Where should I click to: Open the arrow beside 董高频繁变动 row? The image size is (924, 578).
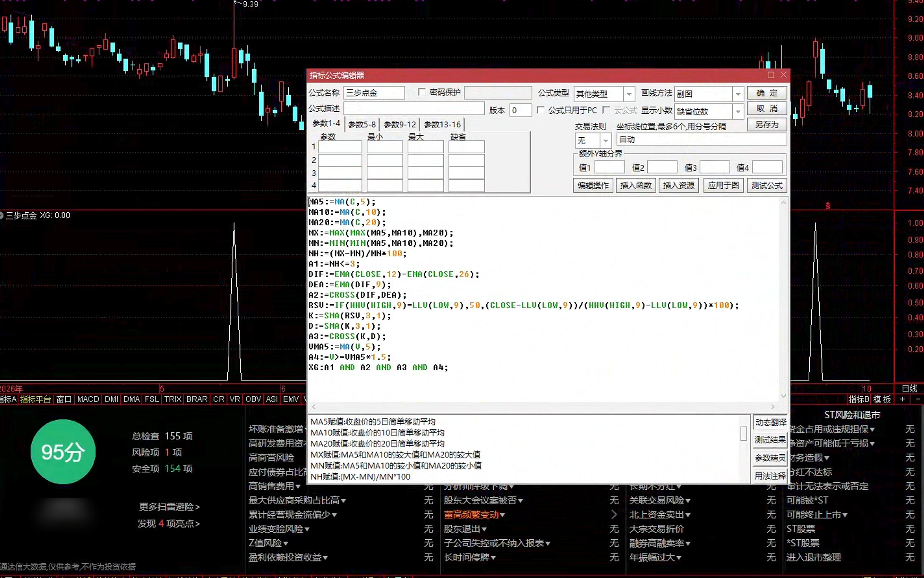coord(614,515)
